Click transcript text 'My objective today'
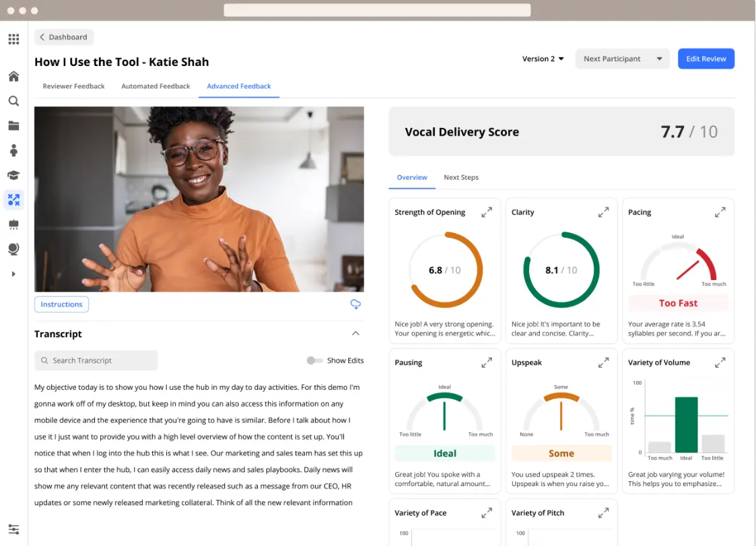Screen dimensions: 756x546 tap(65, 387)
